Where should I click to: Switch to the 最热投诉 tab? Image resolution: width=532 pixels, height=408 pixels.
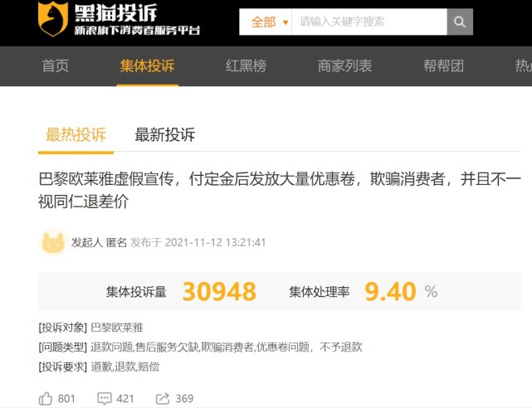[76, 134]
